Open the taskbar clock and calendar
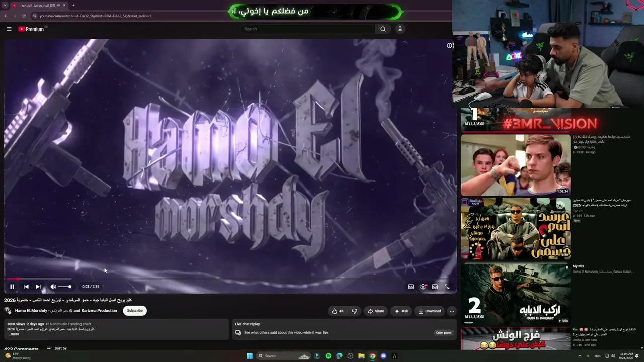The image size is (644, 362). pos(626,356)
